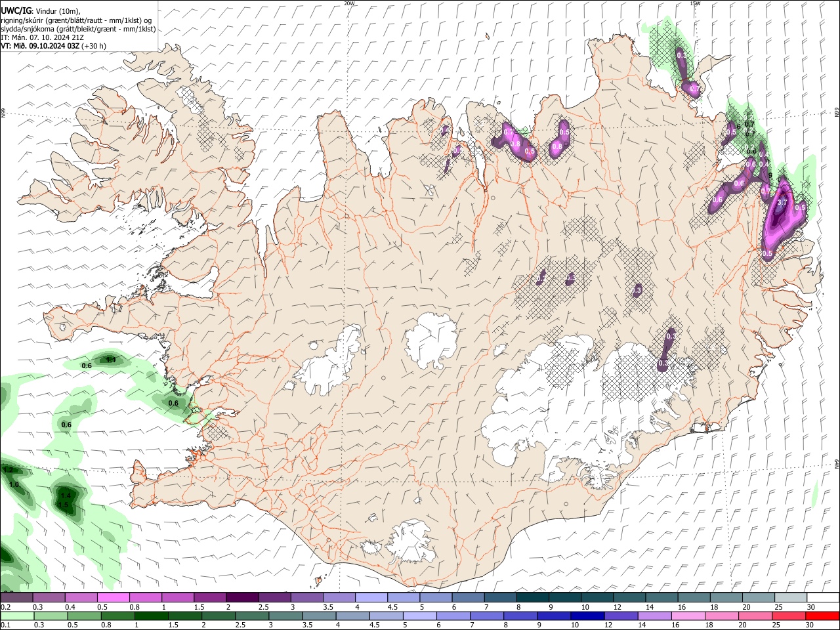Click the "1.0" rainfall value near the left edge
Screen dimensions: 840x630
tap(13, 484)
